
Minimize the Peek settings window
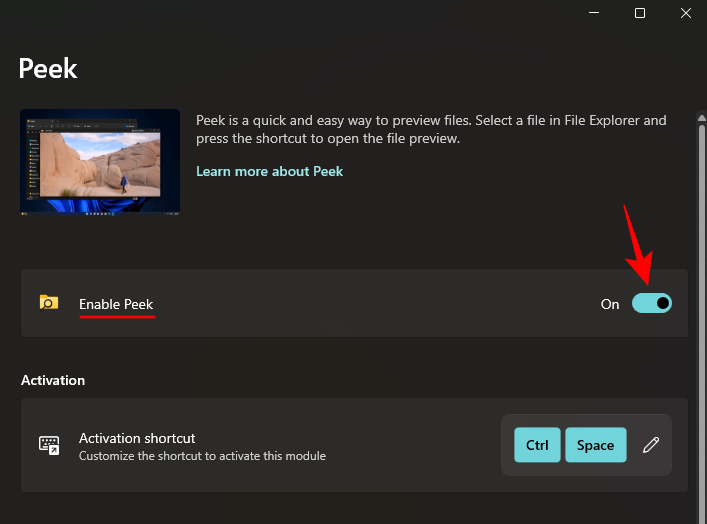click(594, 13)
